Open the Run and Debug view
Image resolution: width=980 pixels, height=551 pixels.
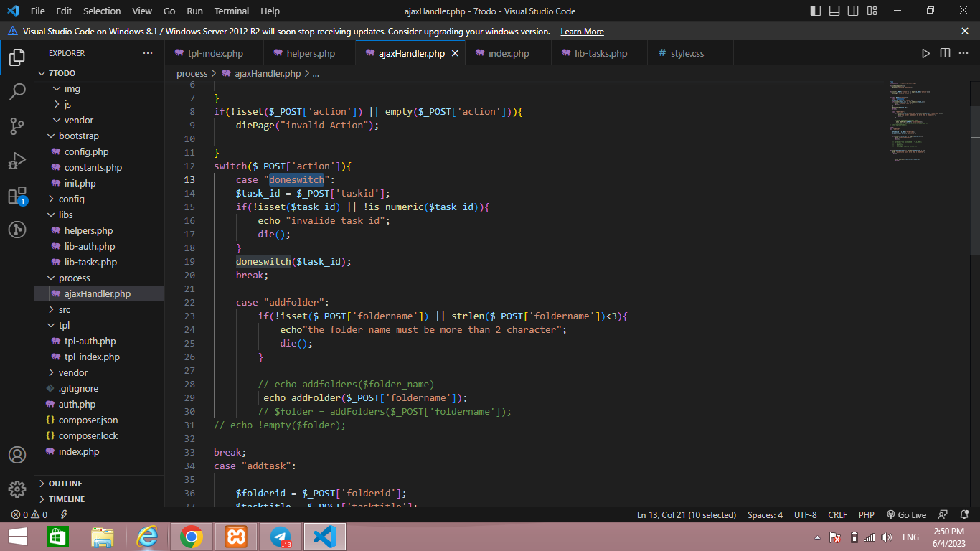tap(17, 161)
